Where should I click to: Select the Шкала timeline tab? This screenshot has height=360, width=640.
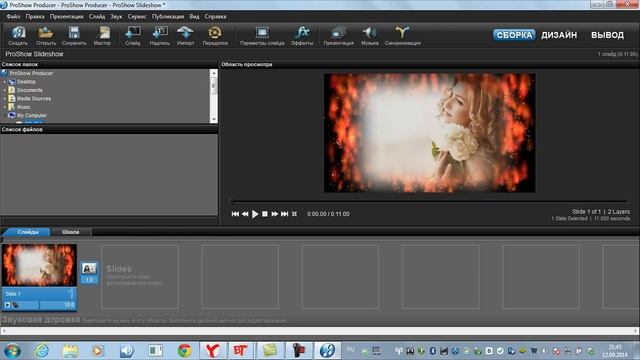(71, 232)
